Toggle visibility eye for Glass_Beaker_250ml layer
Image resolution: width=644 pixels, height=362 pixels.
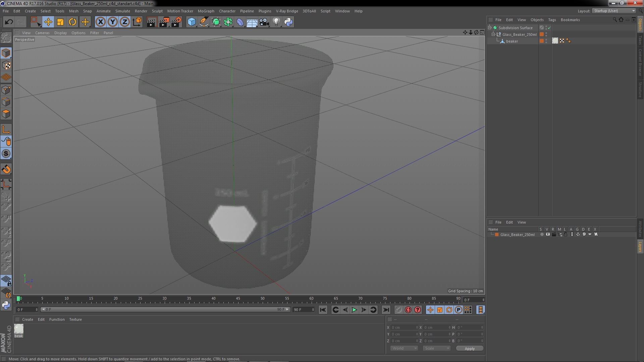pos(548,234)
